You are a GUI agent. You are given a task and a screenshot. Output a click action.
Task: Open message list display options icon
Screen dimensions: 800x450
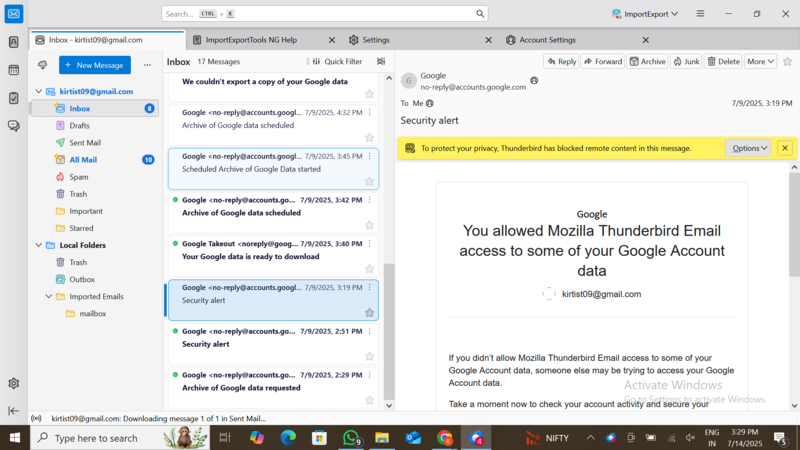pyautogui.click(x=381, y=61)
